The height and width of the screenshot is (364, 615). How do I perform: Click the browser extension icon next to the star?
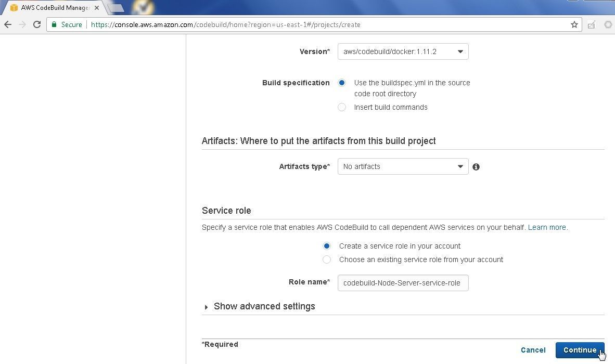[592, 24]
